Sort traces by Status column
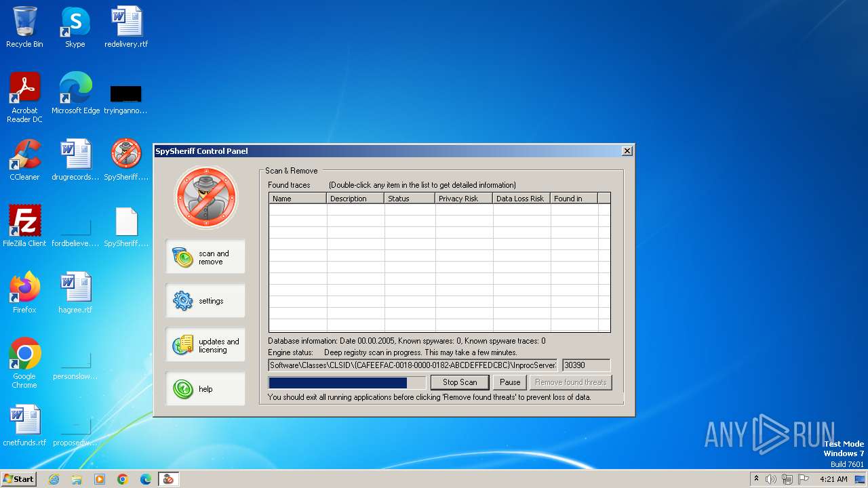The image size is (868, 488). click(410, 199)
